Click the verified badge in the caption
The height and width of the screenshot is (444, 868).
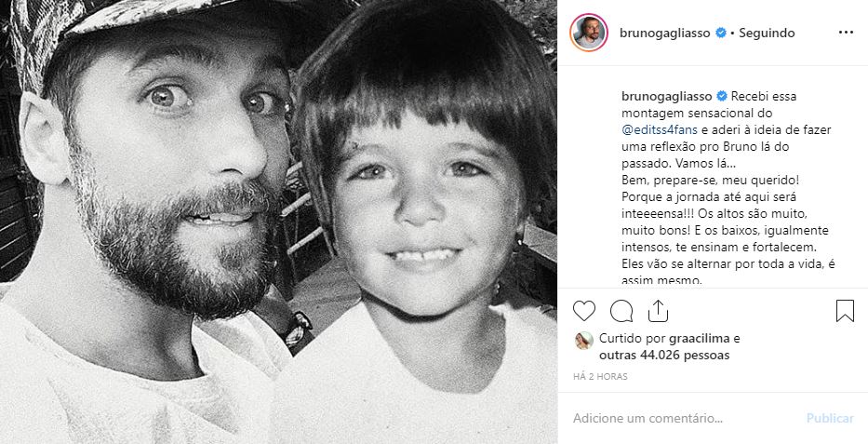(722, 96)
